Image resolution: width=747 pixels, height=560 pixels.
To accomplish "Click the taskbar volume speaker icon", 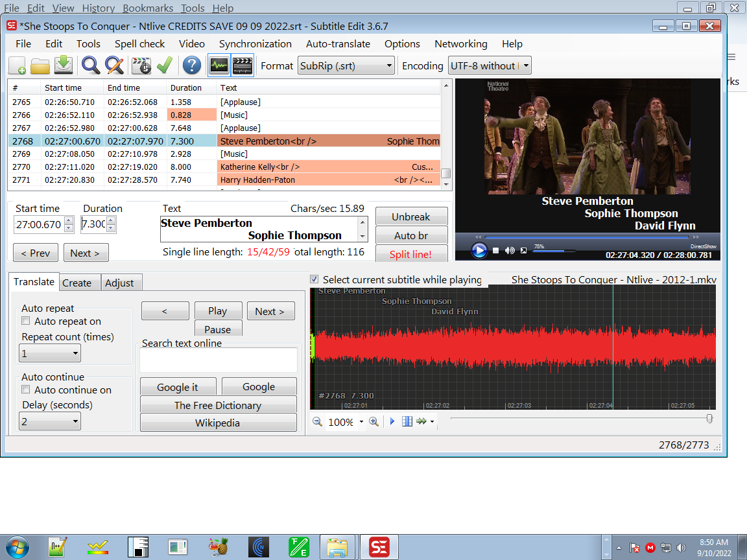I will (681, 548).
